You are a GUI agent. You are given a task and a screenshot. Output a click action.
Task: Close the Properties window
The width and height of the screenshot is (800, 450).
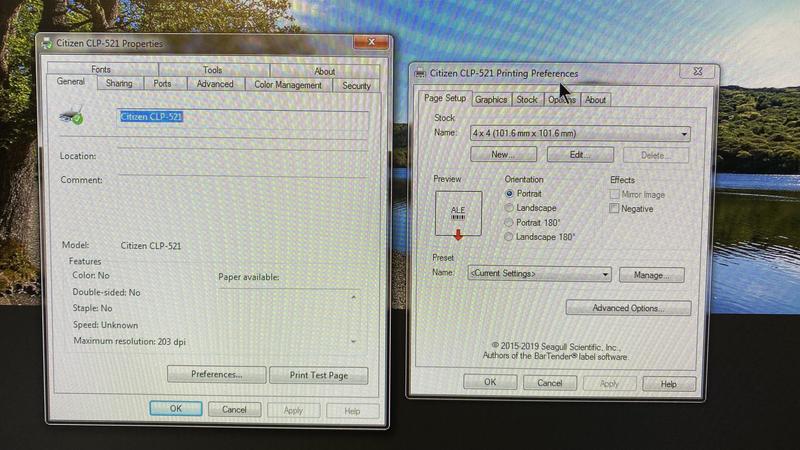coord(371,42)
